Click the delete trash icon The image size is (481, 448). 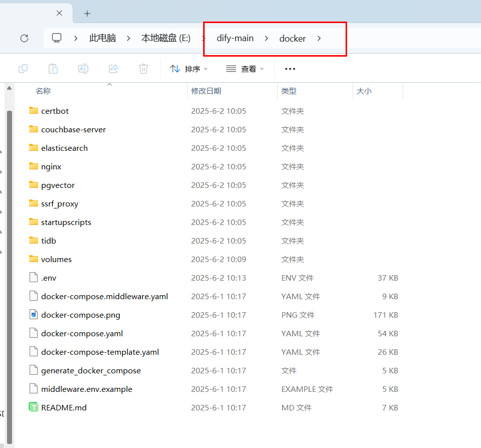click(x=143, y=69)
